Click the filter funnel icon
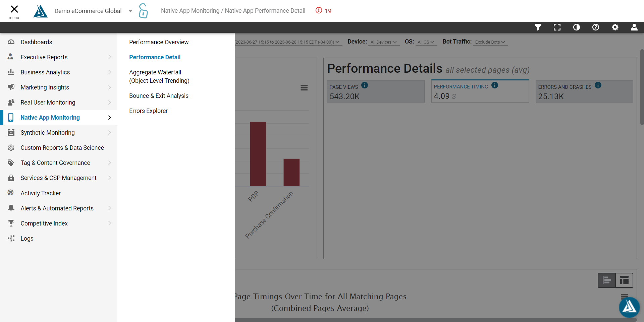The width and height of the screenshot is (644, 322). [538, 27]
